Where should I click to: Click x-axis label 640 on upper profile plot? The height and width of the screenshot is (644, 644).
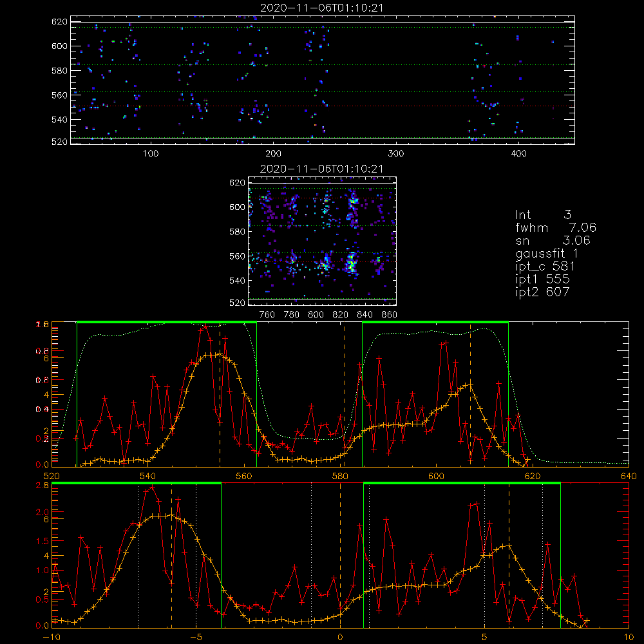[x=629, y=477]
